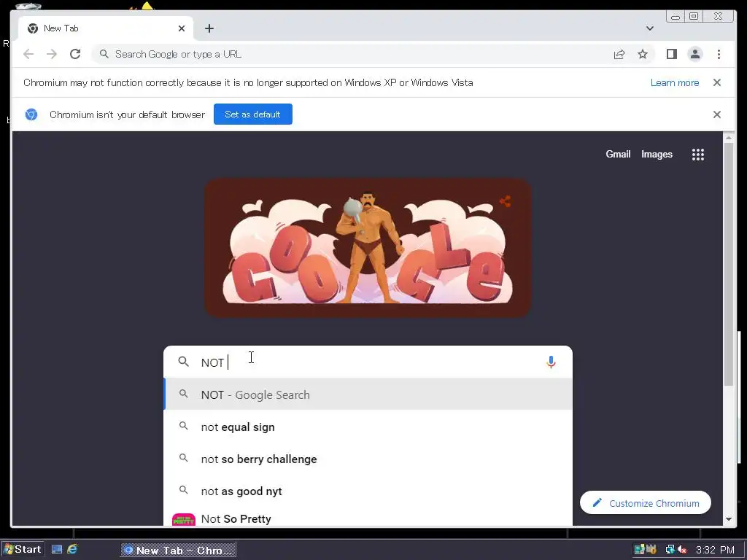Dismiss the default browser infobar
This screenshot has height=560, width=747.
tap(717, 114)
